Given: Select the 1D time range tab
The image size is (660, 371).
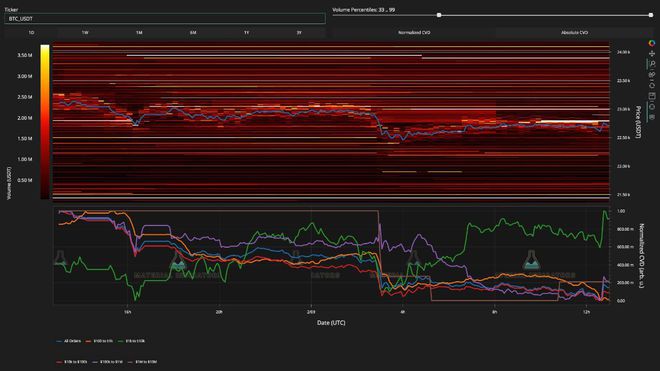Looking at the screenshot, I should (x=31, y=32).
